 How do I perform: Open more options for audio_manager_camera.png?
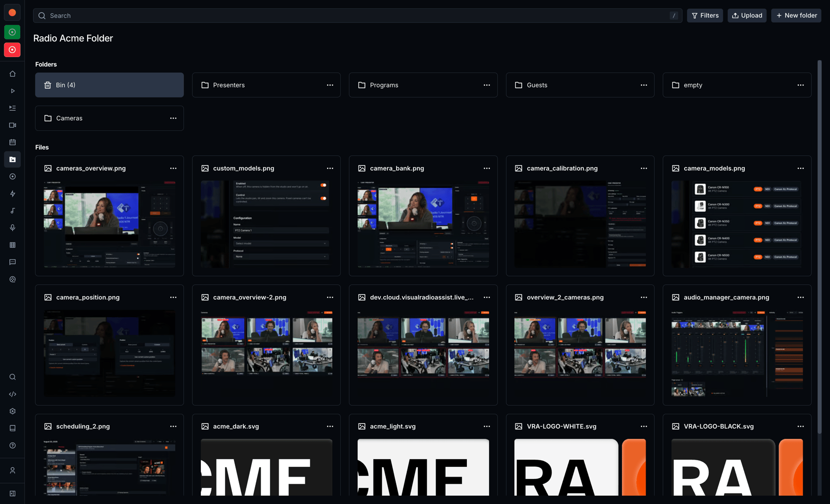point(801,297)
